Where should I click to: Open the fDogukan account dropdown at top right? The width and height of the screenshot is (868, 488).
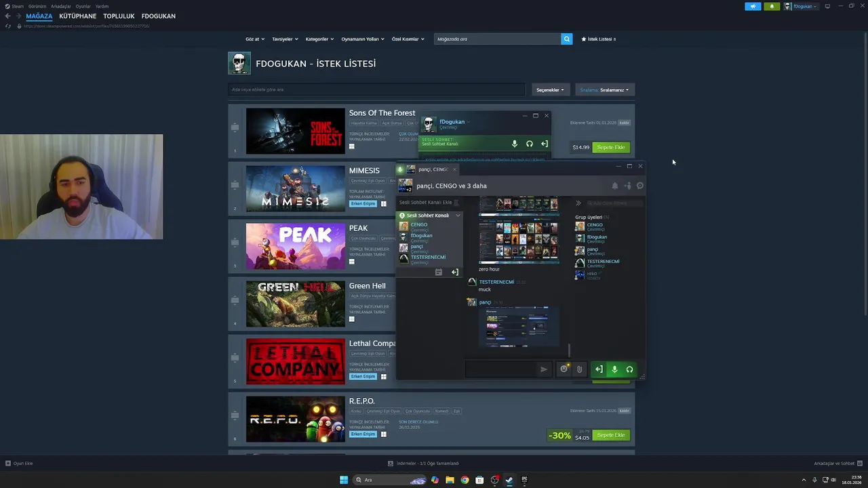(x=801, y=6)
